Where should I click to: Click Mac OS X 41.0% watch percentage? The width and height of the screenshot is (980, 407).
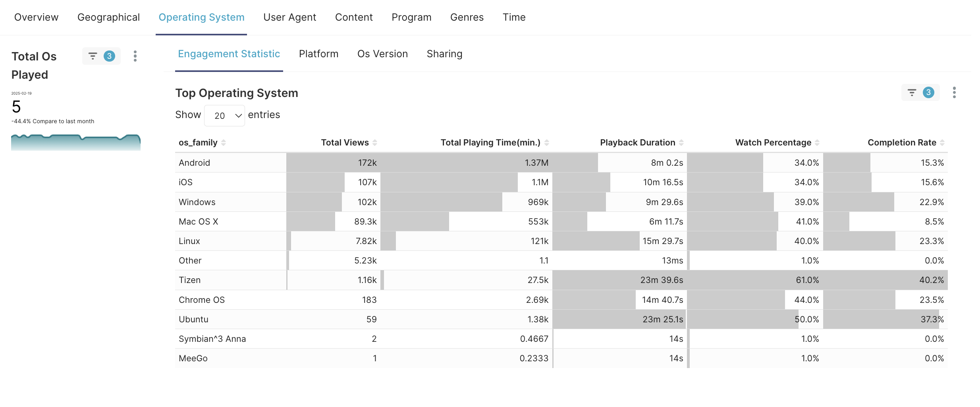pos(755,221)
